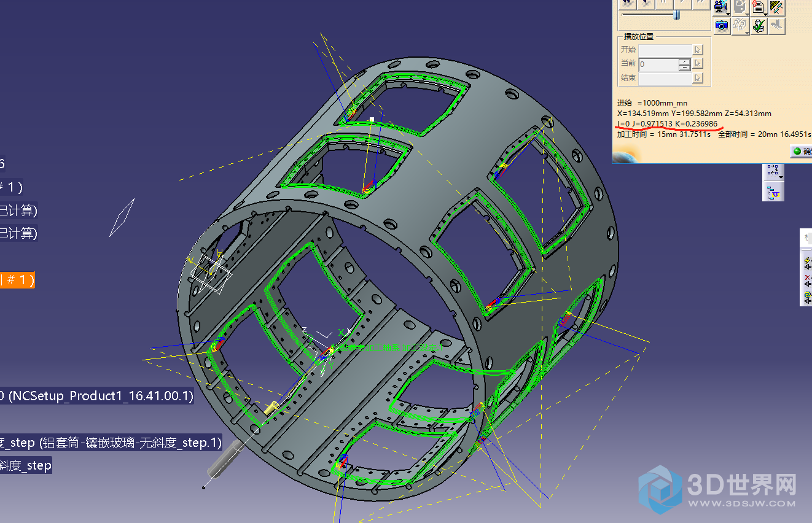Open the dropdown arrow on blue squares toolbar icon
Viewport: 812px width, 523px height.
coord(782,177)
